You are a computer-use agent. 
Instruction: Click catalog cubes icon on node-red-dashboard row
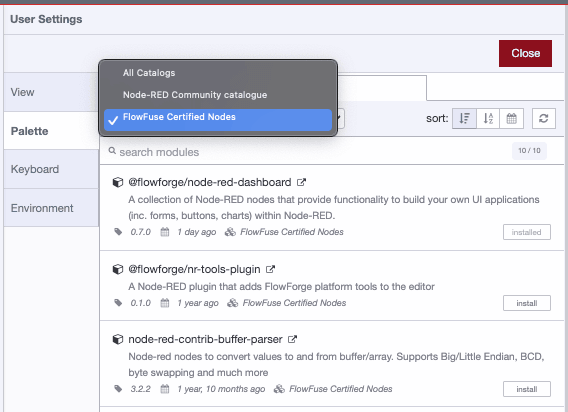click(x=230, y=232)
